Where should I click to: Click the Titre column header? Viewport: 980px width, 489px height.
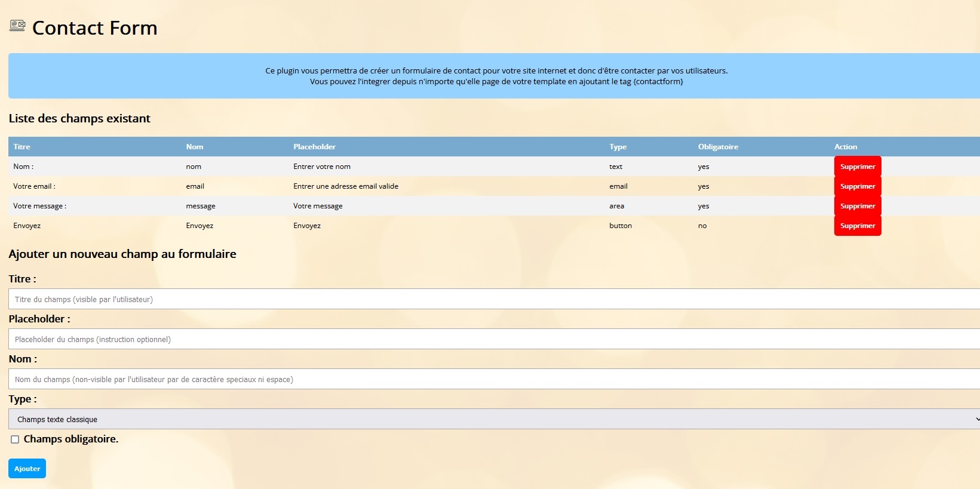point(21,147)
